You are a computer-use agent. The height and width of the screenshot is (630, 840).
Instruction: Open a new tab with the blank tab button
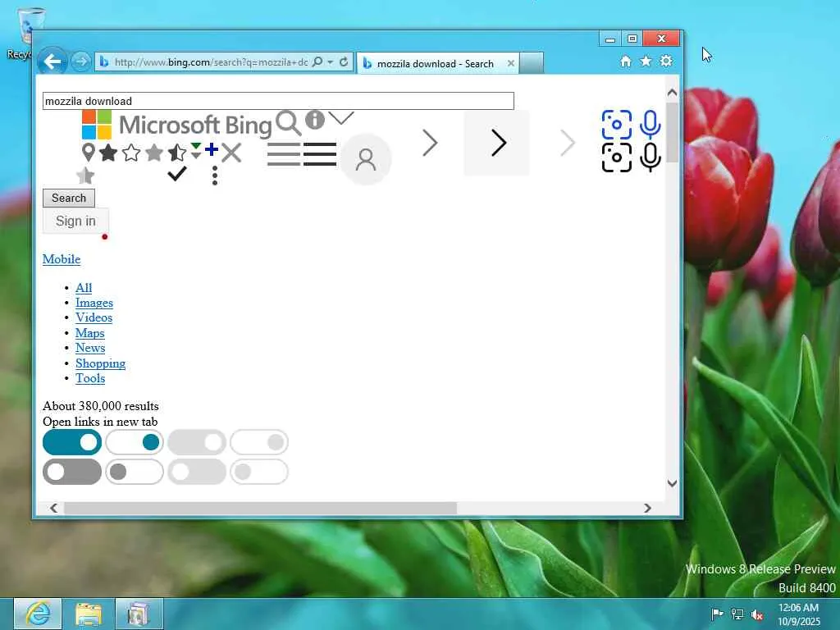(x=532, y=62)
